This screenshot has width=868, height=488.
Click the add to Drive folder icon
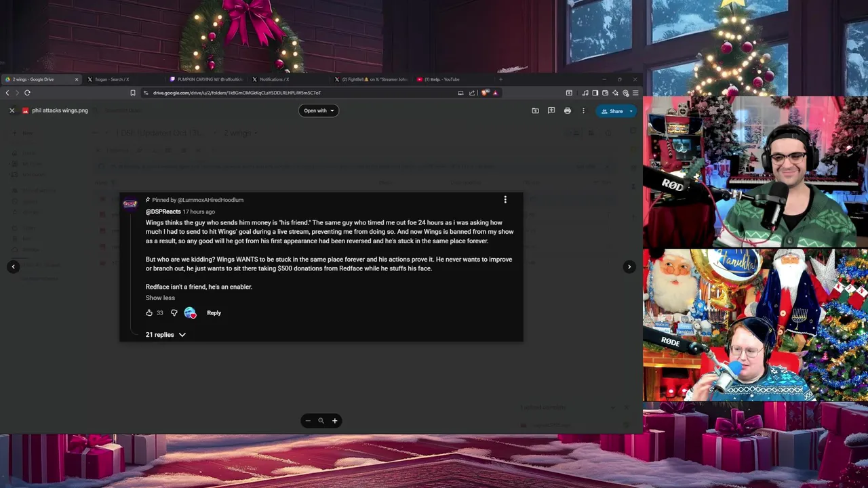pyautogui.click(x=535, y=110)
